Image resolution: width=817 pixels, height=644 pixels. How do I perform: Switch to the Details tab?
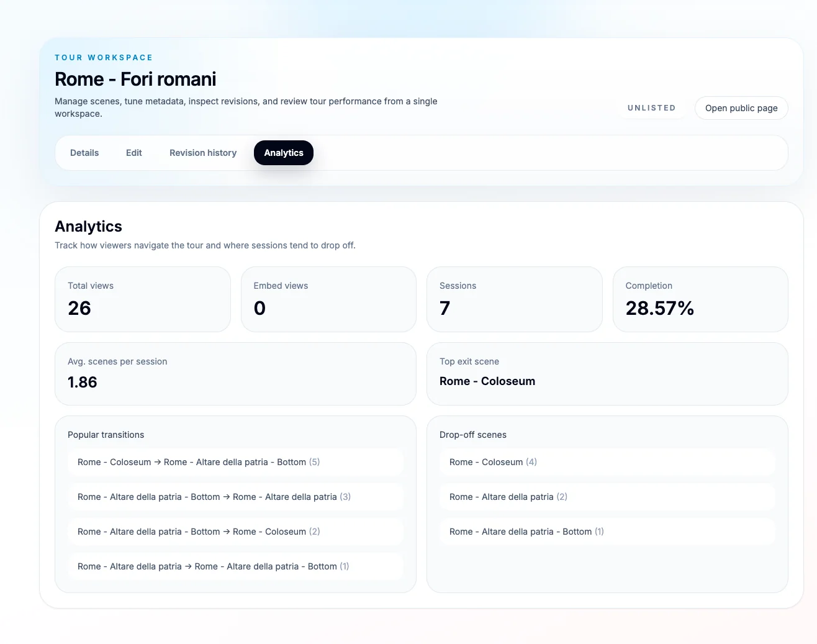click(84, 153)
